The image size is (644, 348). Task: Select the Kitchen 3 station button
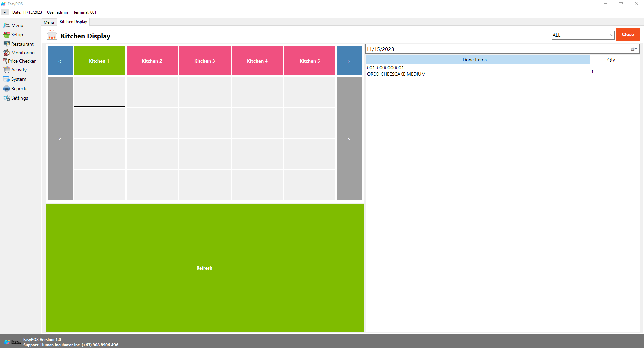point(204,61)
